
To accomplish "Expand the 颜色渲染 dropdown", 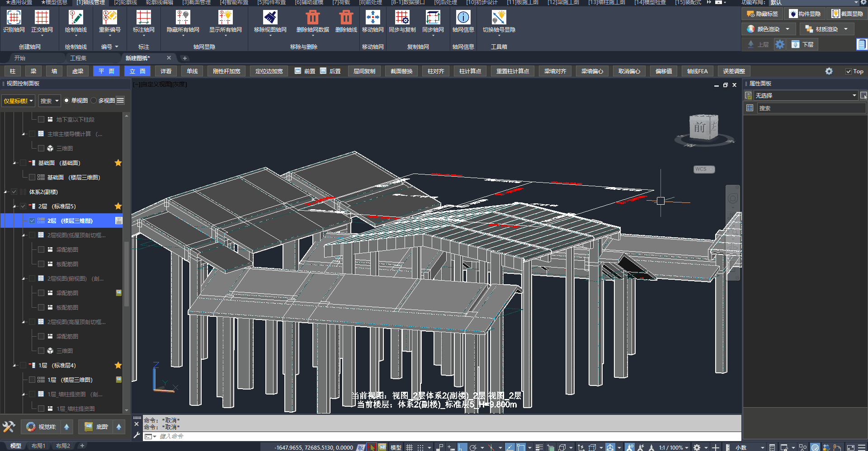I will [788, 29].
